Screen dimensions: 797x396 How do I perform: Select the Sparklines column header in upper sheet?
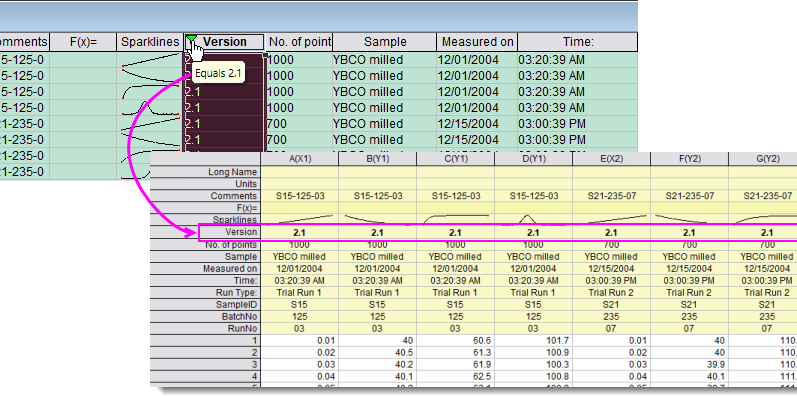tap(150, 42)
